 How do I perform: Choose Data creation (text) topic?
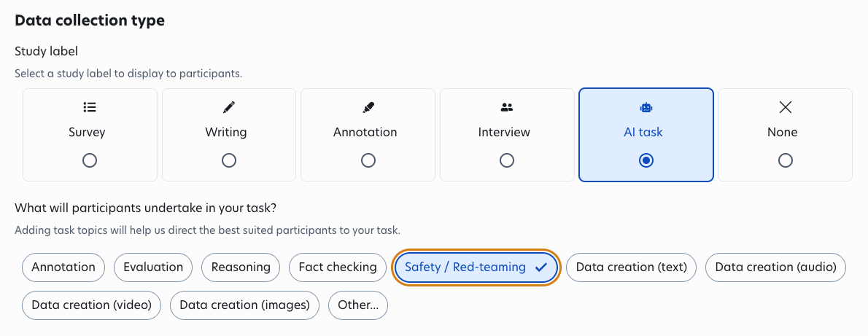click(x=632, y=267)
